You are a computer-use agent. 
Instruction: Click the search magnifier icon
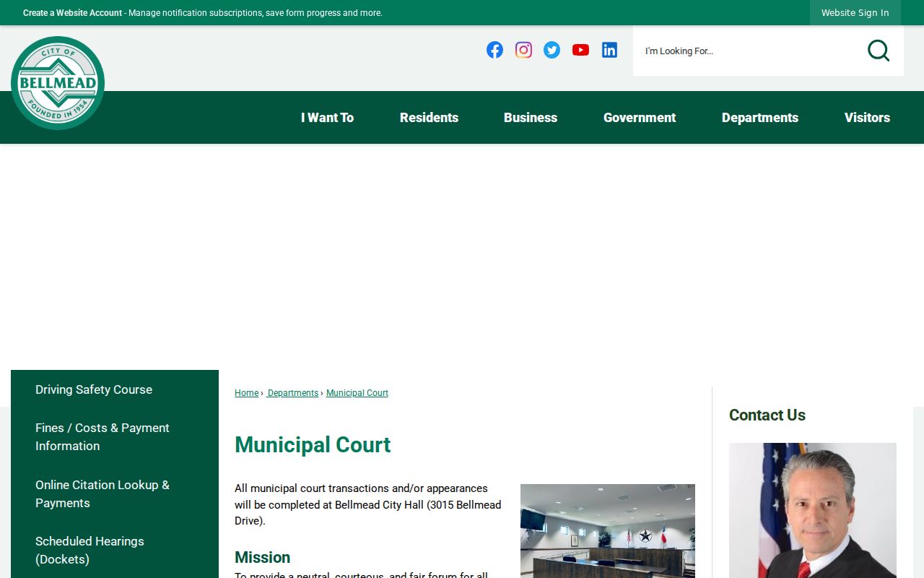(x=879, y=51)
